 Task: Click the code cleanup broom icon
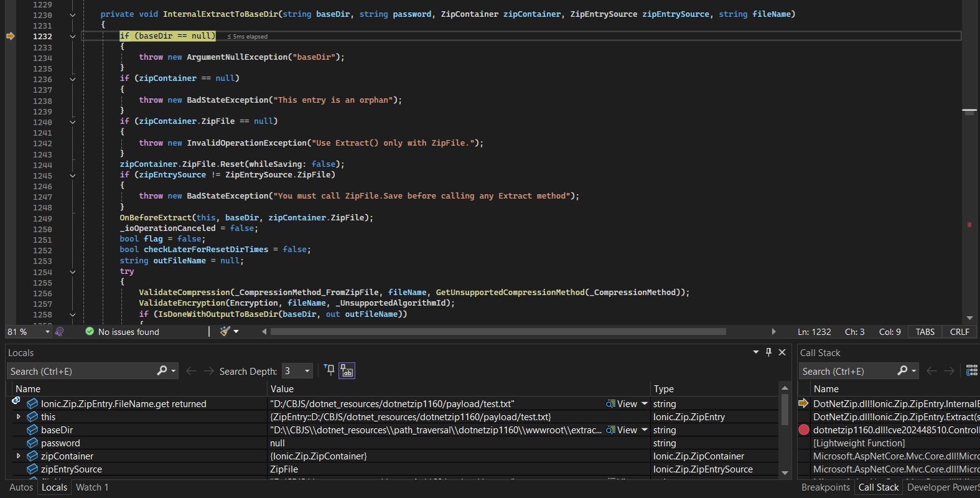tap(225, 332)
